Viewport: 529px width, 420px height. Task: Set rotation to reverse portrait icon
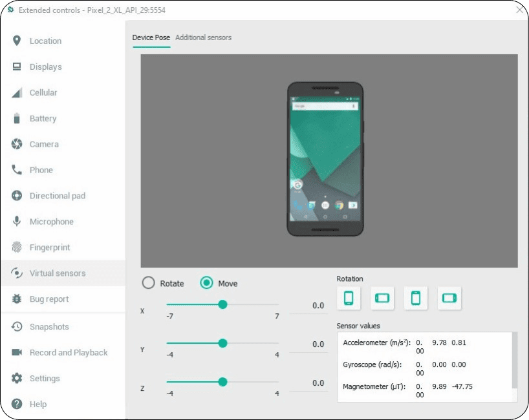pos(416,298)
